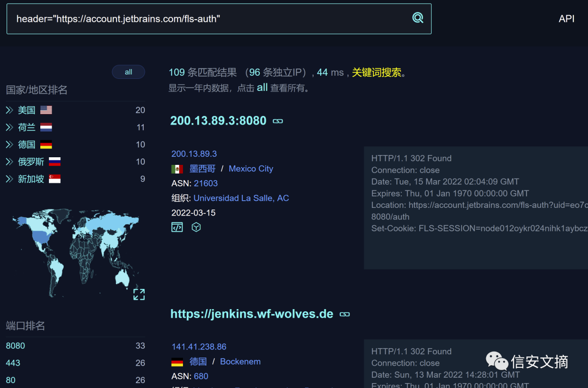588x388 pixels.
Task: Open ASN 21603 link
Action: point(206,183)
